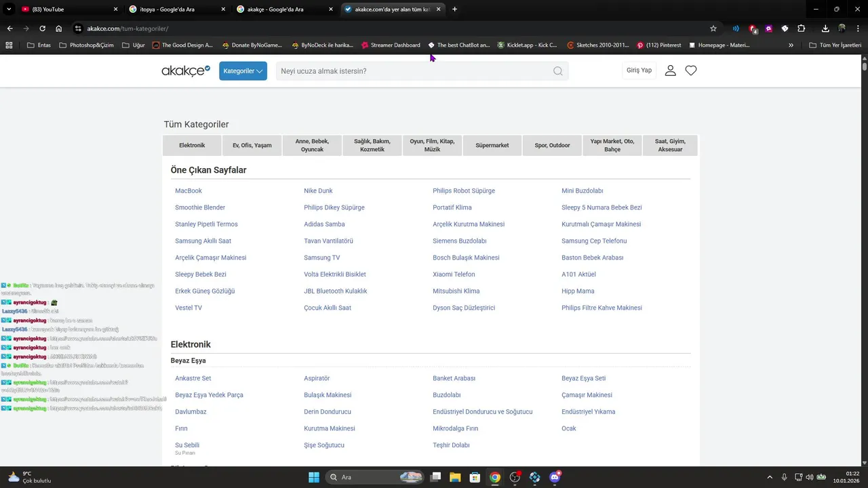Select the Spor, Outdoor tab
Viewport: 868px width, 488px height.
(x=552, y=146)
